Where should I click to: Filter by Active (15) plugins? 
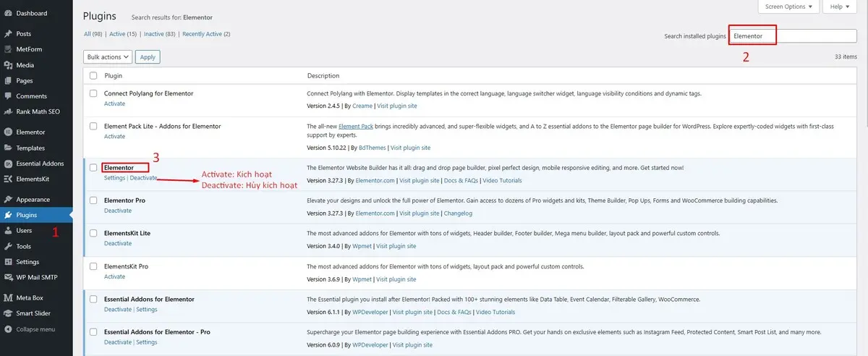(x=123, y=34)
